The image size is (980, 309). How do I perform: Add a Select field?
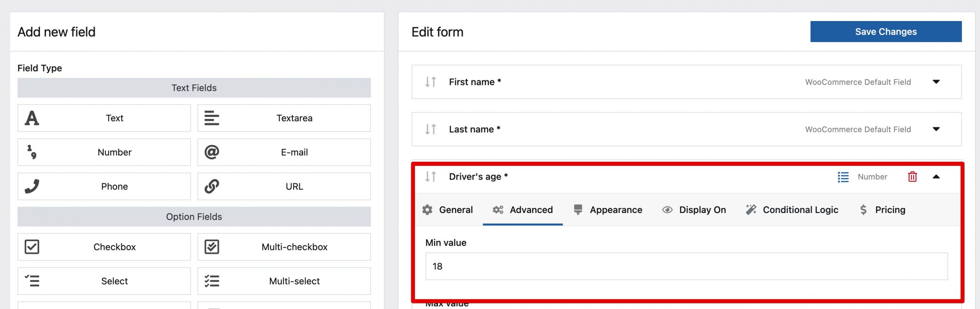104,281
